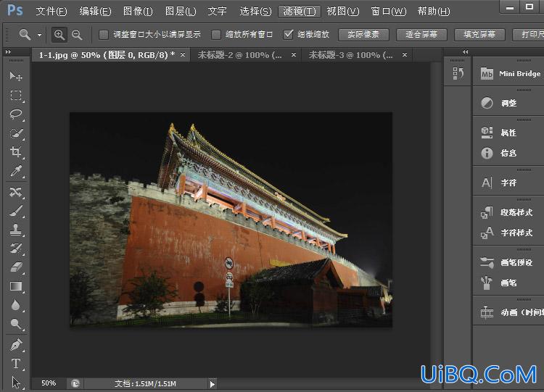Screen dimensions: 544x392
Task: Open the 滤镜(T) menu
Action: (300, 12)
